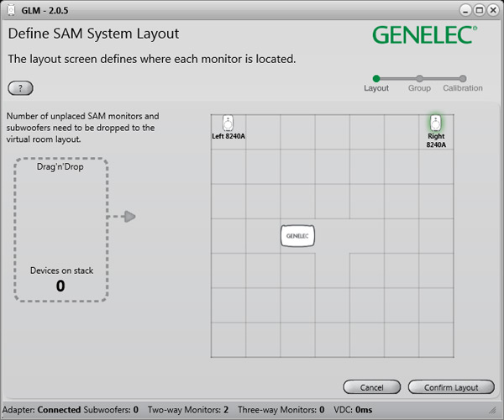Viewport: 504px width, 420px height.
Task: Select the Left 8240A monitor icon
Action: pos(228,123)
